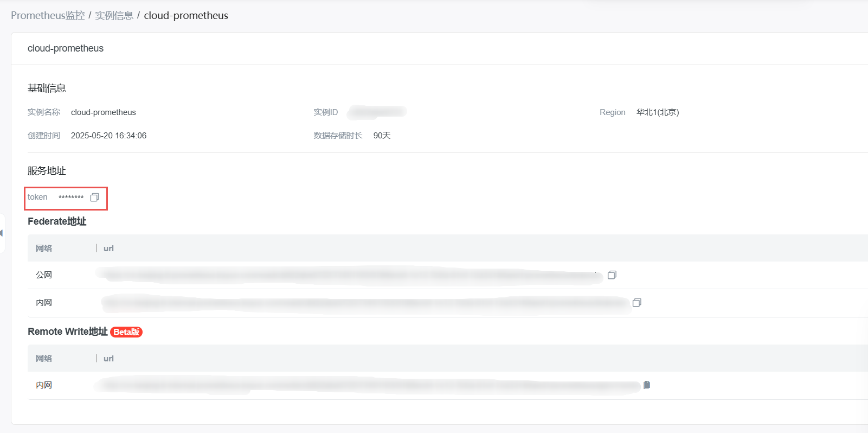Select 内网 row in Remote Write table
Image resolution: width=868 pixels, height=433 pixels.
pos(44,385)
